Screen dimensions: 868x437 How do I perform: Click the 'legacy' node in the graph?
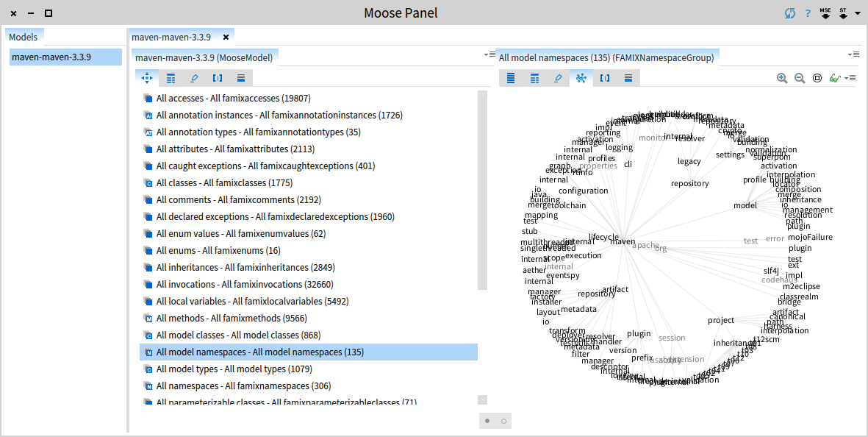(x=689, y=161)
